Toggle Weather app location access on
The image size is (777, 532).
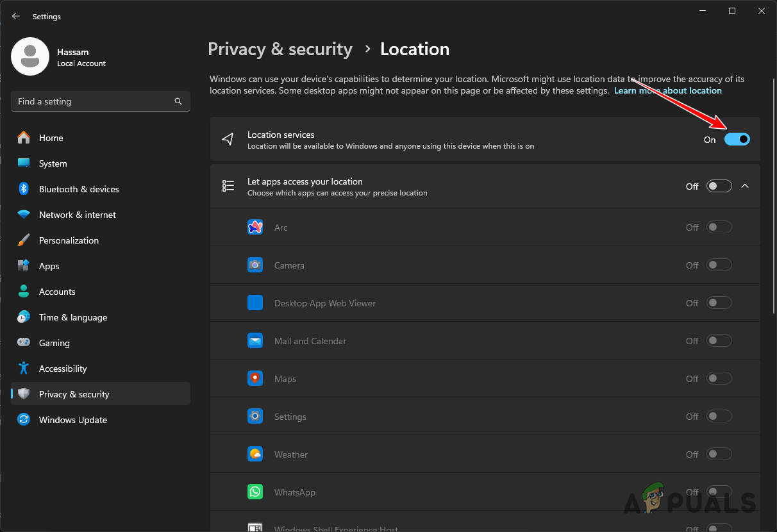point(719,454)
